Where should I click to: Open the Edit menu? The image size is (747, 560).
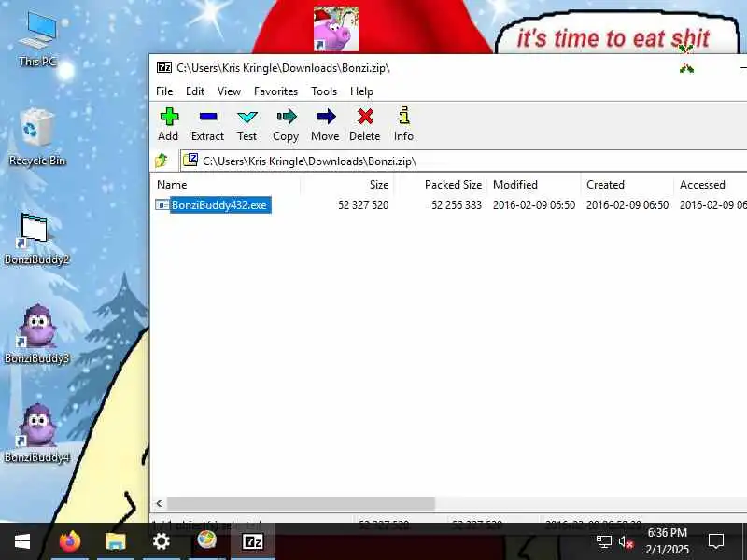click(x=195, y=91)
